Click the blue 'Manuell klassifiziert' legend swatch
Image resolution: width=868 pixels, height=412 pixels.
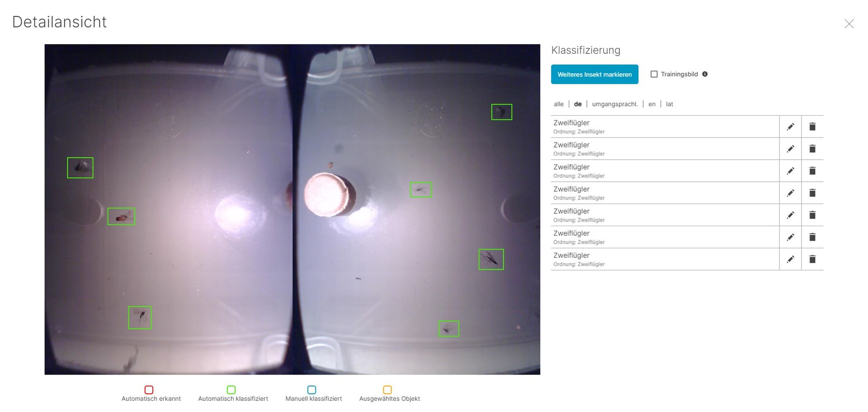click(311, 389)
